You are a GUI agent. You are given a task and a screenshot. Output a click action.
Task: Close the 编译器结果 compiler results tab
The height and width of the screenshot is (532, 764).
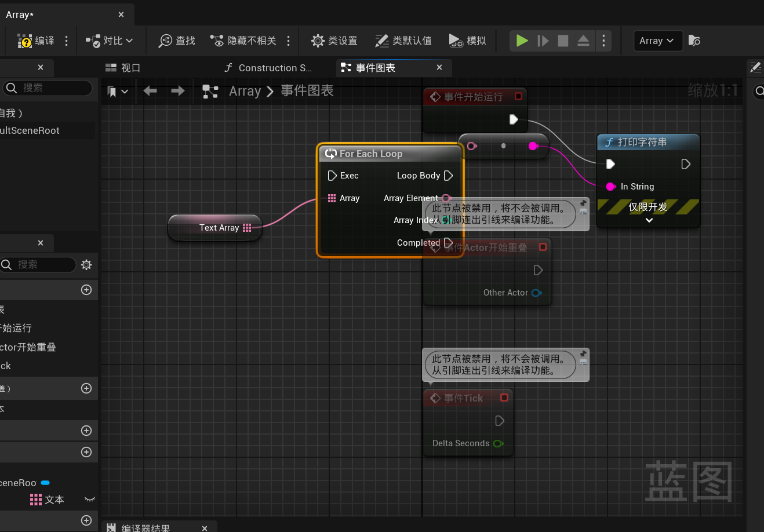(x=205, y=528)
